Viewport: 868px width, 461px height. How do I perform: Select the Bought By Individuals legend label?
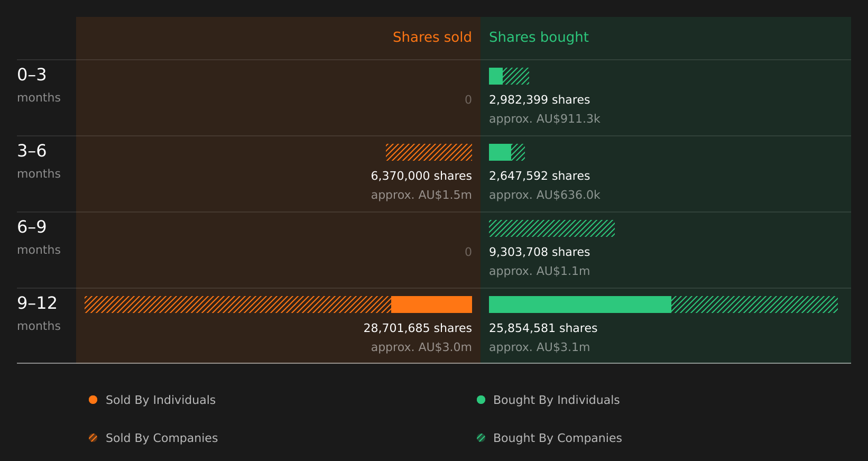557,400
